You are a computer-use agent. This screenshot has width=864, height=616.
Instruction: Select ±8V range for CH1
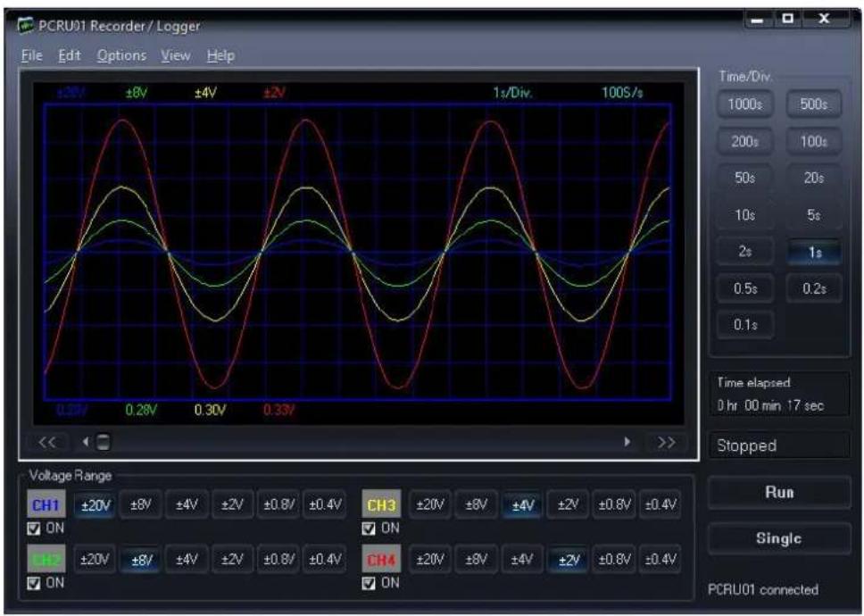[141, 504]
